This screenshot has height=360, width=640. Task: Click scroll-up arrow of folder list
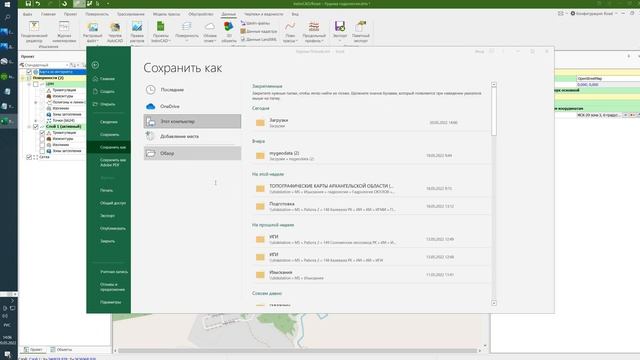tap(494, 84)
